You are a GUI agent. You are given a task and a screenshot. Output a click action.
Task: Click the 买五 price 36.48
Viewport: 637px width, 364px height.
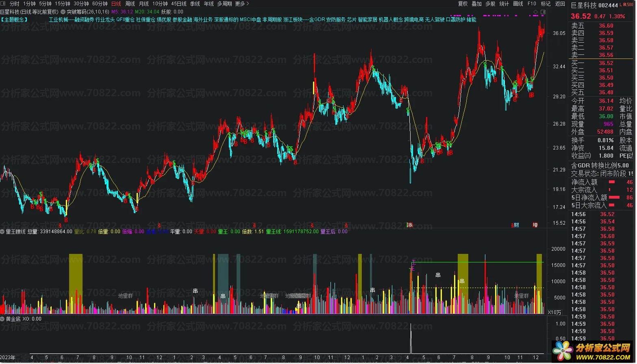(x=606, y=92)
